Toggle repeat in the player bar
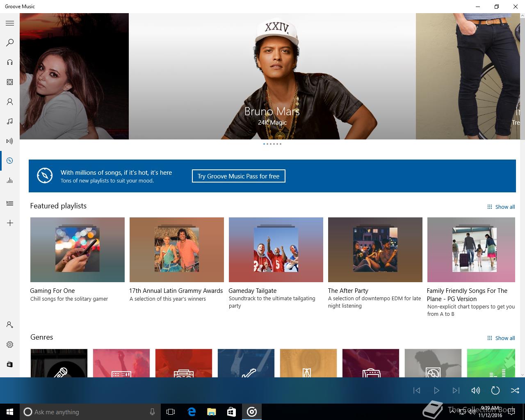 coord(495,390)
